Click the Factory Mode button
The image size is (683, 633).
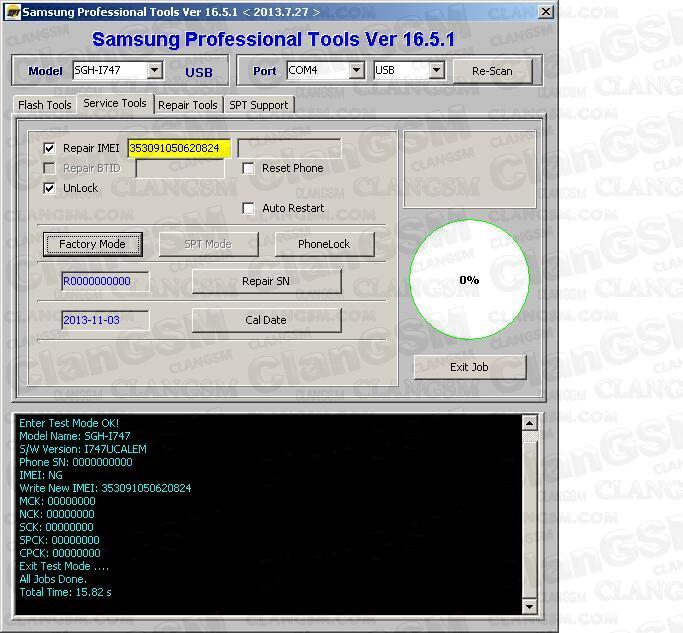pos(92,244)
